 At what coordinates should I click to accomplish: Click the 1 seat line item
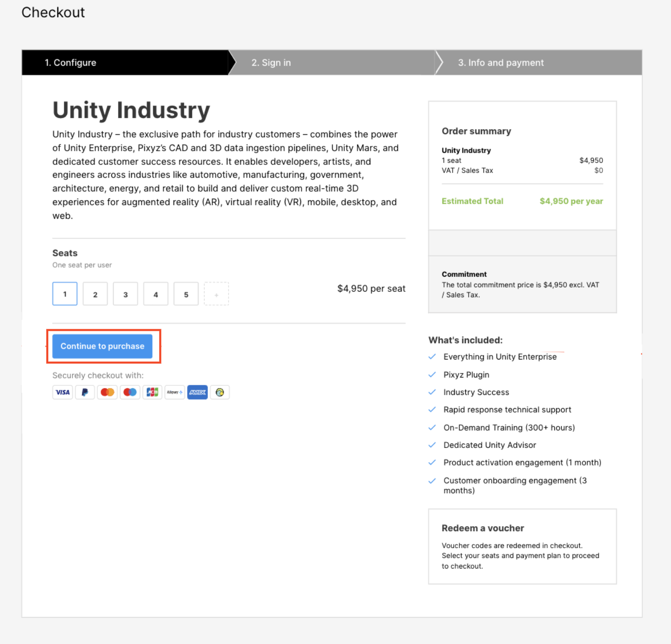pyautogui.click(x=452, y=161)
